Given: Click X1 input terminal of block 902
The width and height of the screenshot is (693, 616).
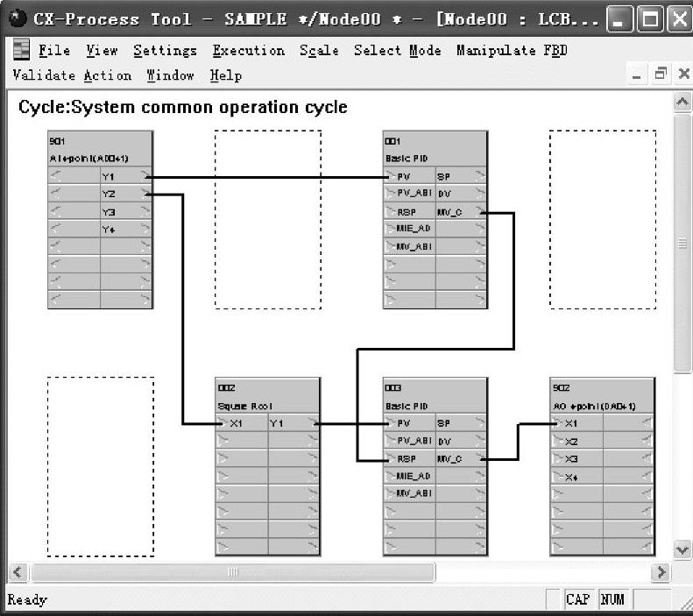Looking at the screenshot, I should (x=576, y=423).
